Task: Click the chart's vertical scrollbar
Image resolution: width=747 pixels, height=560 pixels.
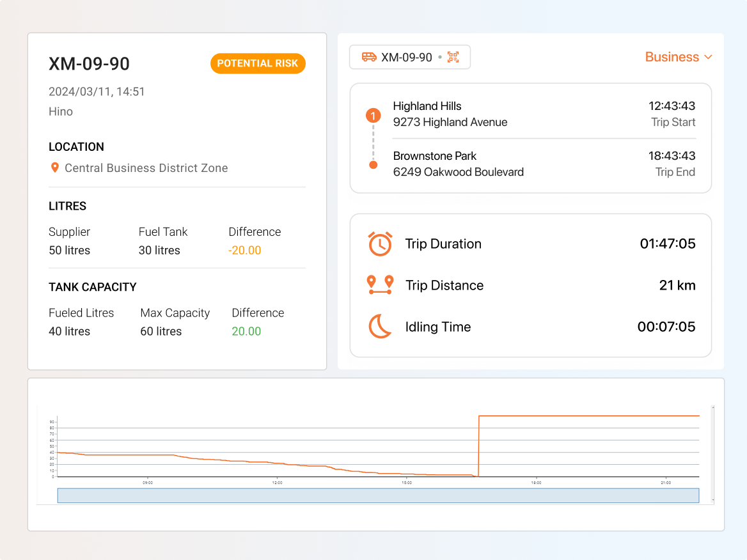Action: 712,454
